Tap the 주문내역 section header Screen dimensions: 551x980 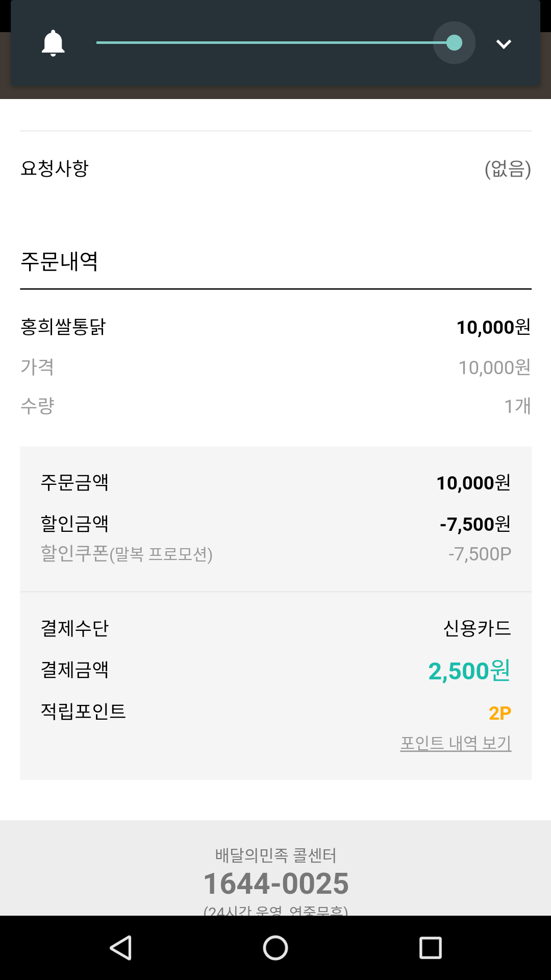[x=59, y=261]
